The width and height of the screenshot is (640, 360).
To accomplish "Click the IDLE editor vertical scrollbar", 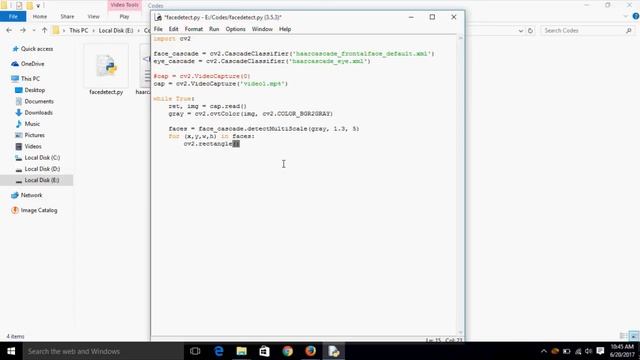I will point(460,185).
